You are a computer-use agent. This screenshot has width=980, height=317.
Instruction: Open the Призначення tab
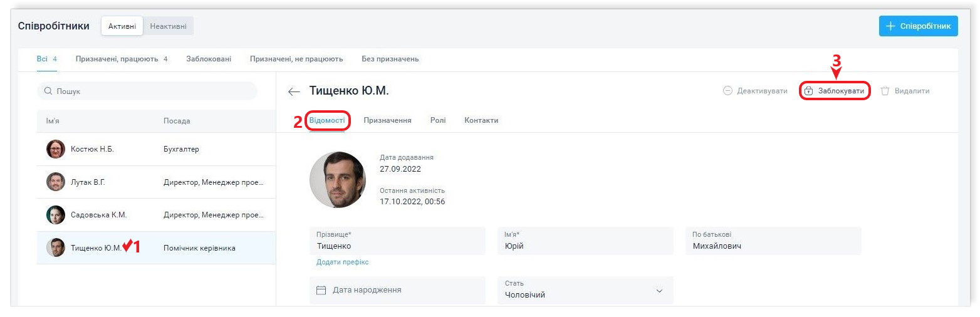(387, 120)
